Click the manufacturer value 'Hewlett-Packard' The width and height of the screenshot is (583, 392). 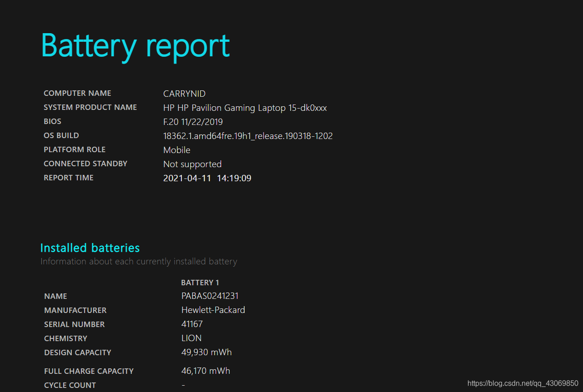tap(213, 310)
